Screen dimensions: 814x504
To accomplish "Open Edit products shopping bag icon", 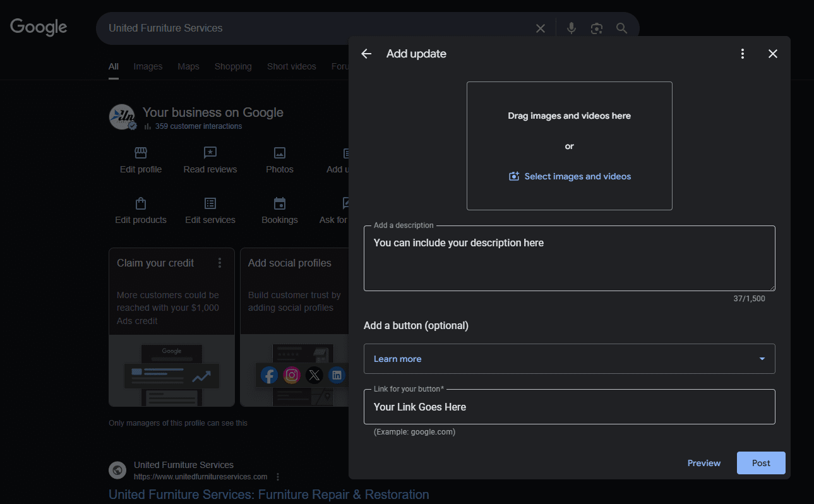I will (x=141, y=203).
